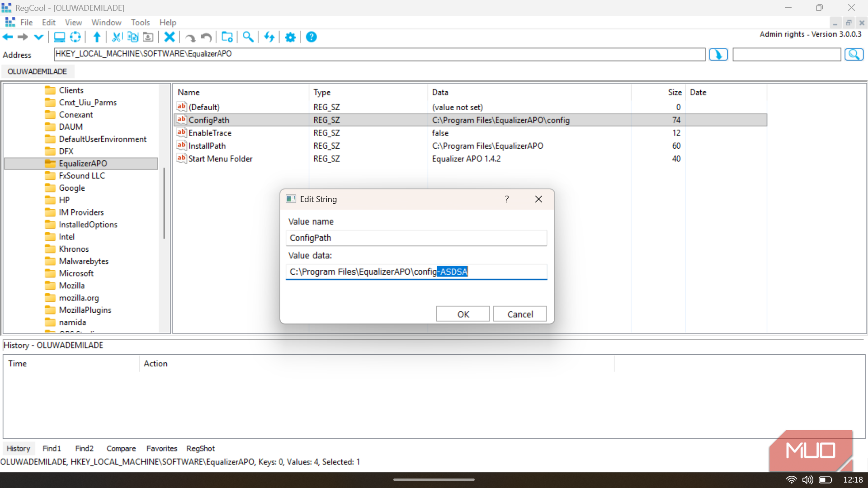This screenshot has height=488, width=868.
Task: Switch to the Find1 tab
Action: coord(52,448)
